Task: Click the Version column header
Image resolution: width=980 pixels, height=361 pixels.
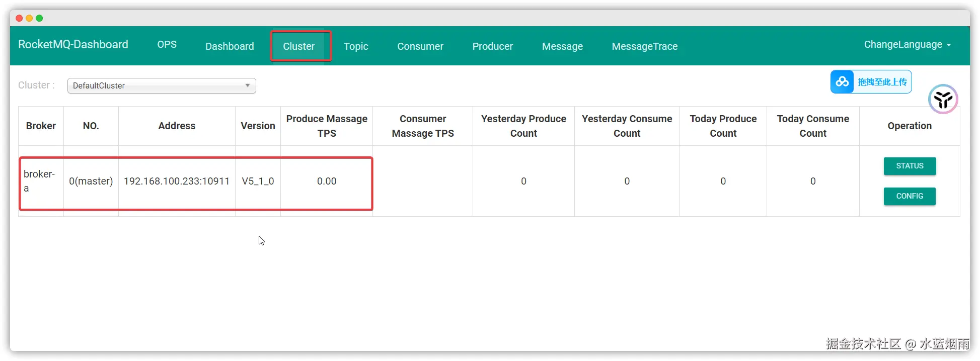Action: pos(258,126)
